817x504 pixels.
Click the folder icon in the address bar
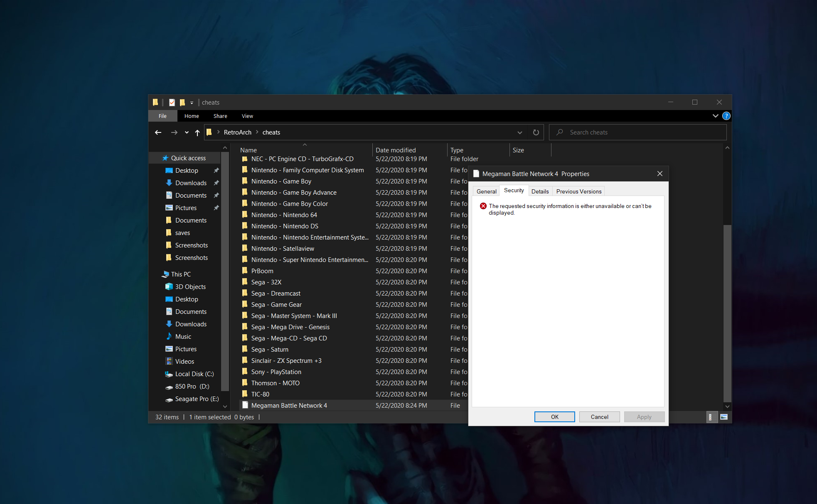coord(209,132)
